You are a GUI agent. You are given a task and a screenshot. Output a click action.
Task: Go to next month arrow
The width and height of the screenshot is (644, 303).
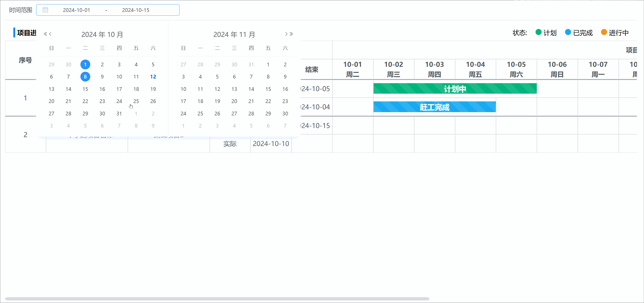click(286, 34)
